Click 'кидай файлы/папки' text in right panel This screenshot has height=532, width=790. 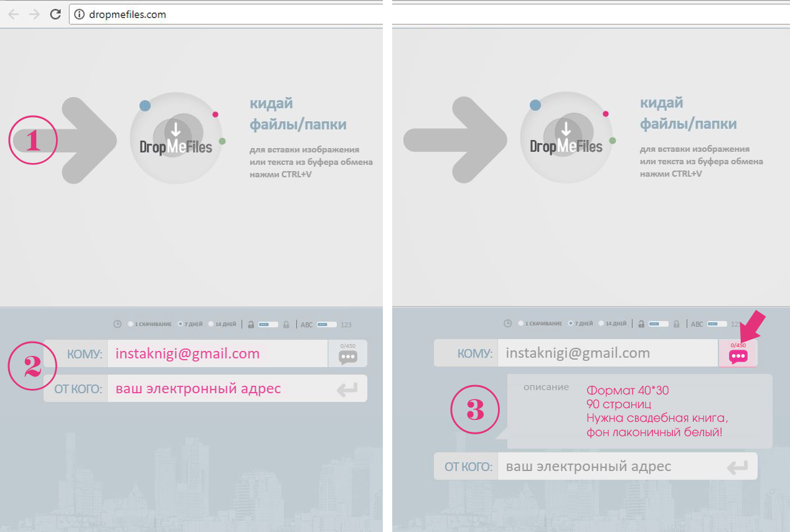(x=689, y=113)
